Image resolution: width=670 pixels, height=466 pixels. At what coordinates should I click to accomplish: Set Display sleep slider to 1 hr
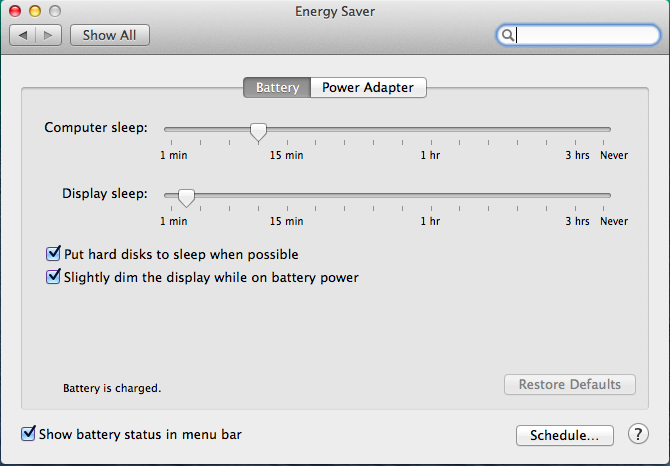point(430,195)
